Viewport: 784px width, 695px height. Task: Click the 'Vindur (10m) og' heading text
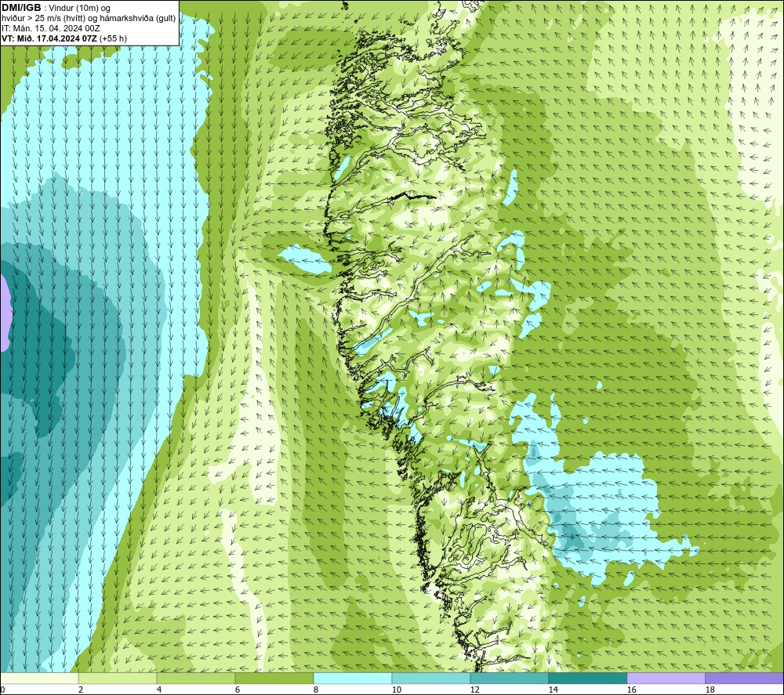coord(81,9)
